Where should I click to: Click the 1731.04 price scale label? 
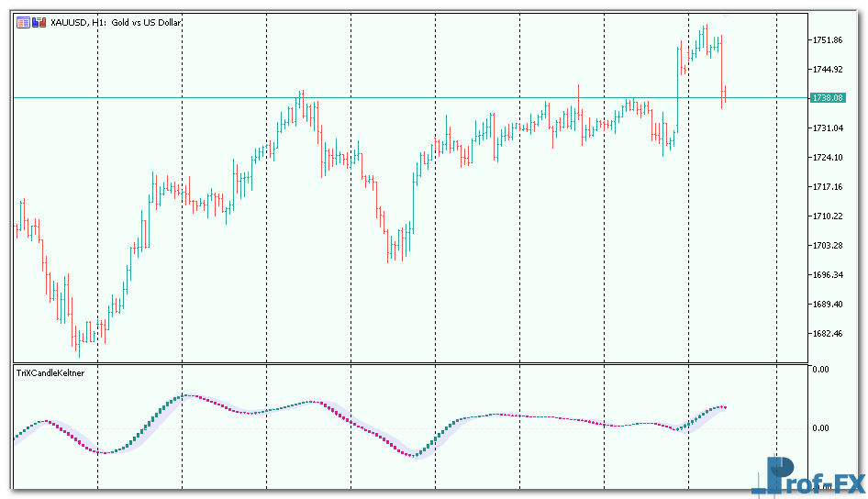[828, 128]
